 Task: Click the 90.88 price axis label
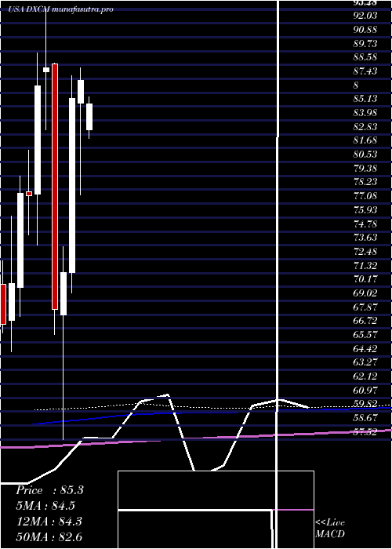[x=365, y=30]
